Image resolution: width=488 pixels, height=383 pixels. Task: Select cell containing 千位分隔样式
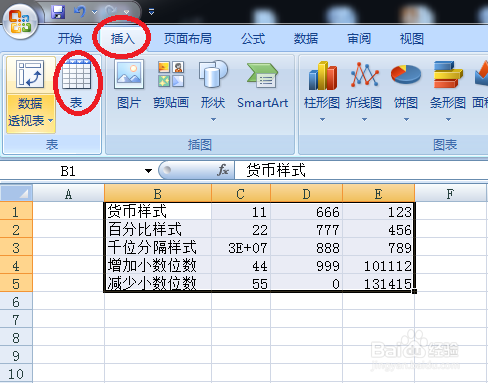point(158,247)
